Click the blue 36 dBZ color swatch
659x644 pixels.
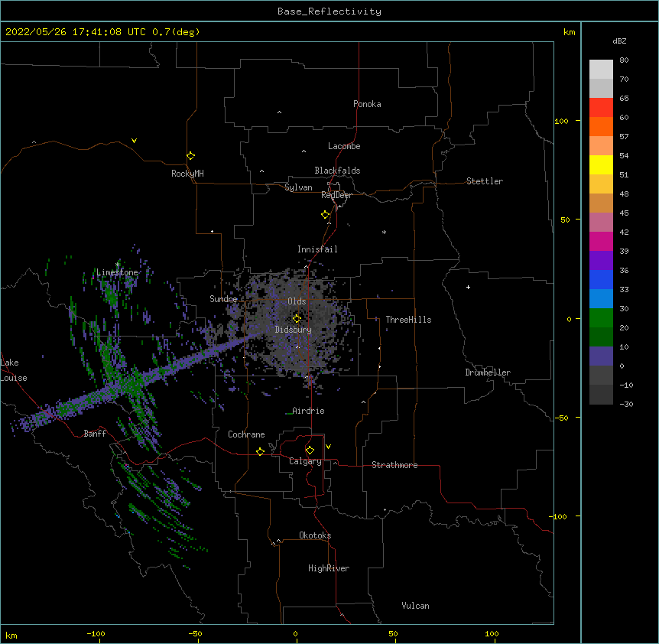coord(601,279)
